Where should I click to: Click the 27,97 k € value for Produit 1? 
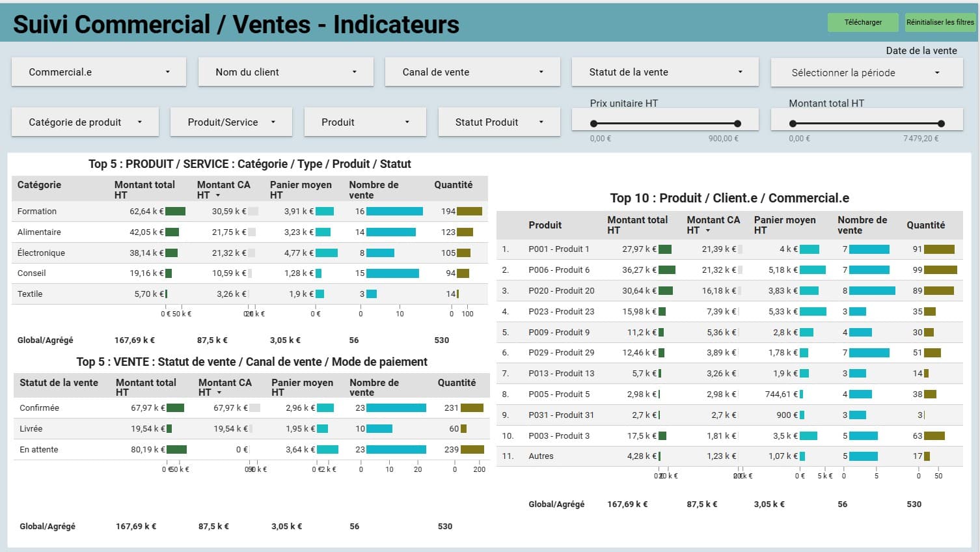(x=639, y=249)
